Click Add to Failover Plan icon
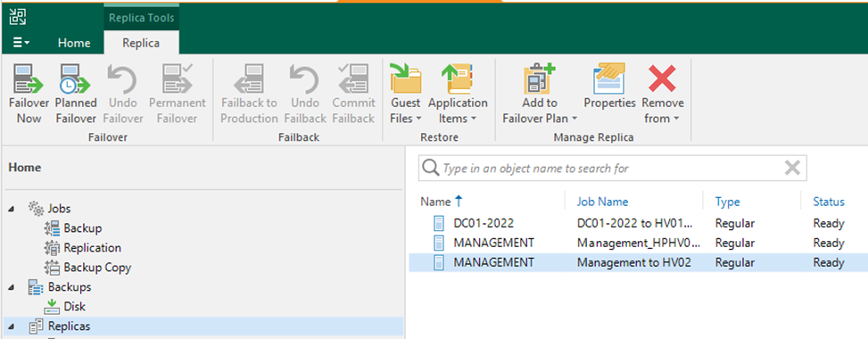The image size is (868, 339). pyautogui.click(x=539, y=79)
